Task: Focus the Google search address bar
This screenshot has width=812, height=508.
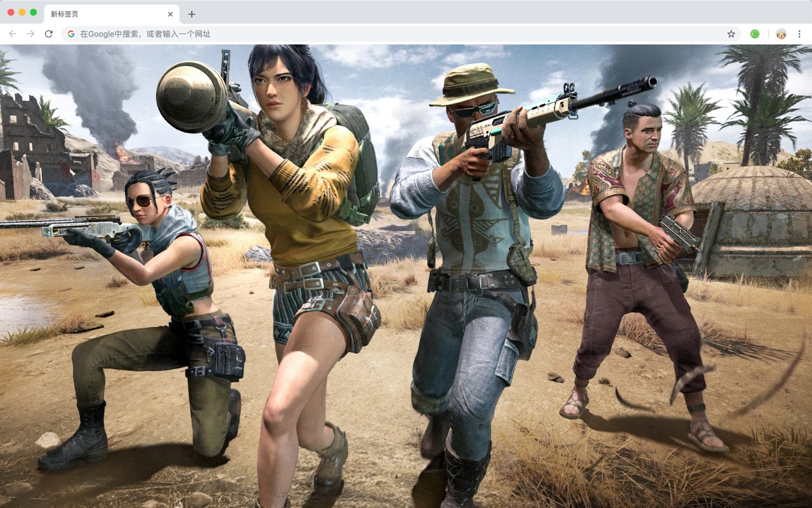Action: pyautogui.click(x=401, y=34)
